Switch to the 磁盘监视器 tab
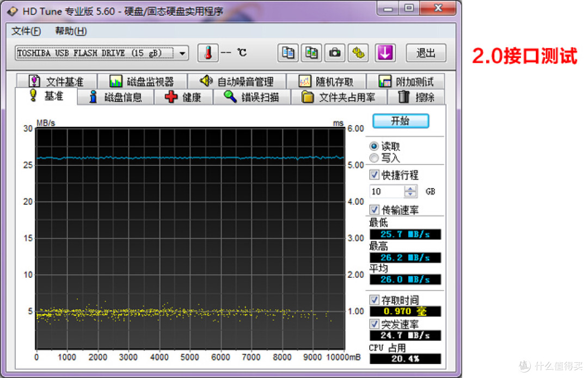The image size is (588, 378). coord(142,81)
